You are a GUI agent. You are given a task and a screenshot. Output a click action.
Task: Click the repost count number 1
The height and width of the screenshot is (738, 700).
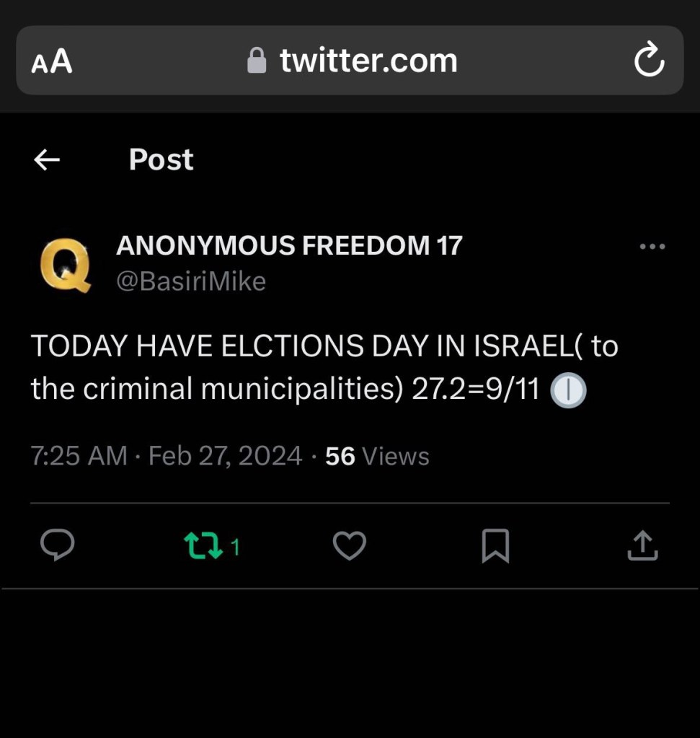click(235, 547)
